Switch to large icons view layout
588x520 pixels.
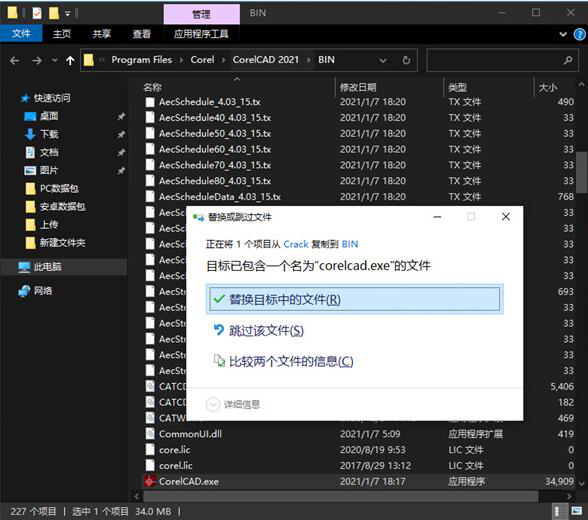click(x=576, y=511)
